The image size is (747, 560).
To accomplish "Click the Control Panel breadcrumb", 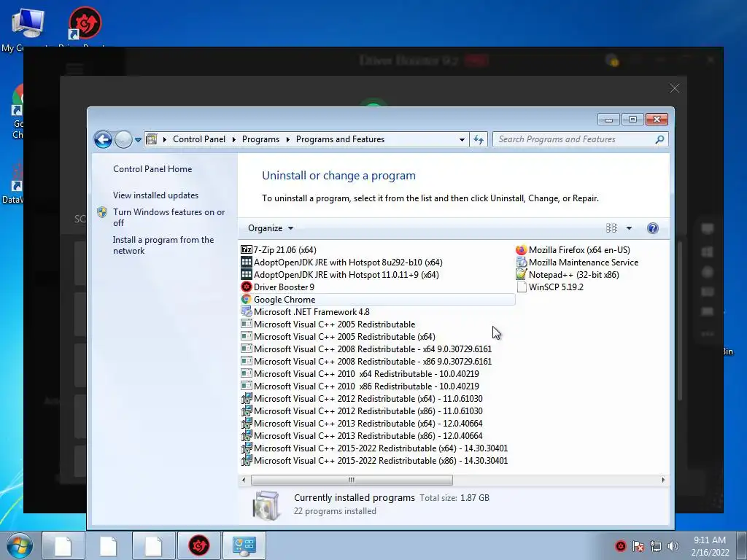I will point(199,139).
